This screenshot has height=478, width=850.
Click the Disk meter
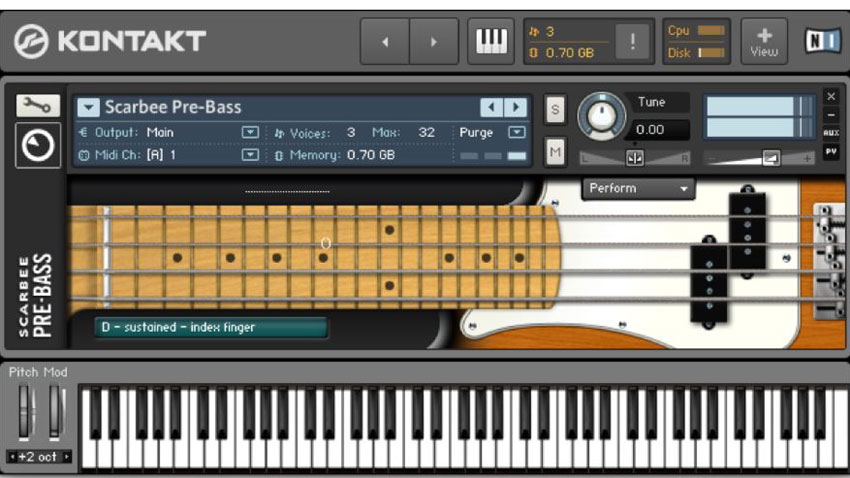click(x=711, y=53)
